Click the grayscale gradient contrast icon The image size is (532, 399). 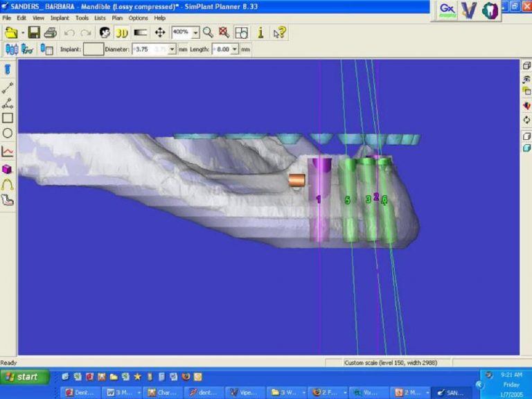tap(141, 33)
